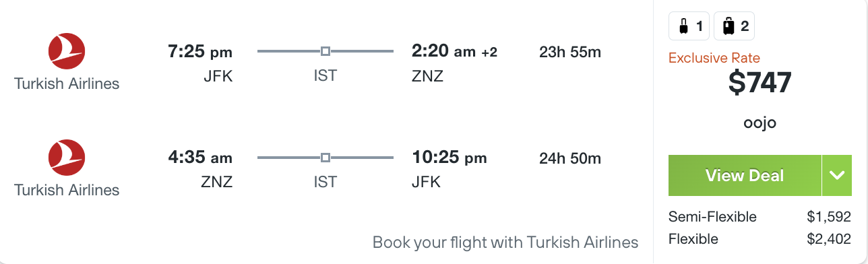Select the Flexible $2,402 fare option
The height and width of the screenshot is (264, 868).
pos(759,239)
